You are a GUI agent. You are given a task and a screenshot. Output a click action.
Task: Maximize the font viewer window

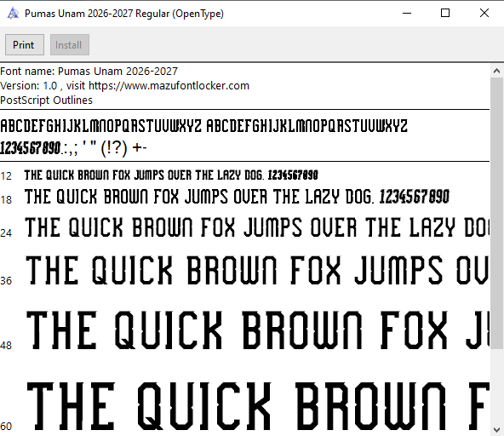click(445, 13)
